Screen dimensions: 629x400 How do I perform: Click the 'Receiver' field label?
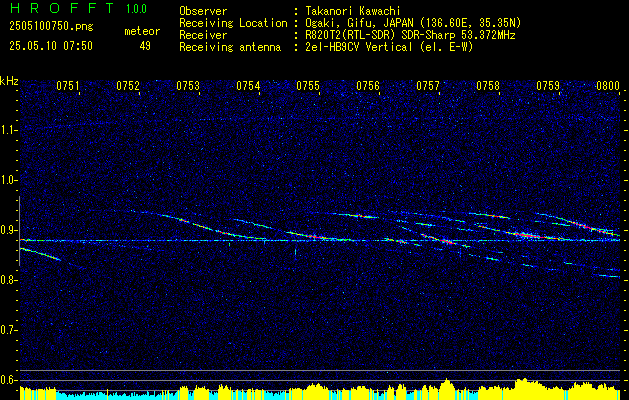(x=203, y=35)
